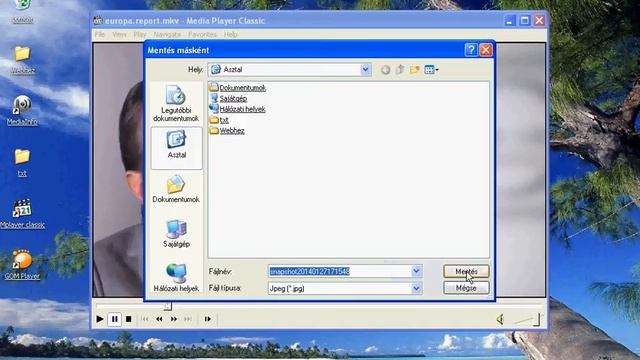Open the View menu in Media Player Classic
Image resolution: width=640 pixels, height=360 pixels.
coord(119,35)
